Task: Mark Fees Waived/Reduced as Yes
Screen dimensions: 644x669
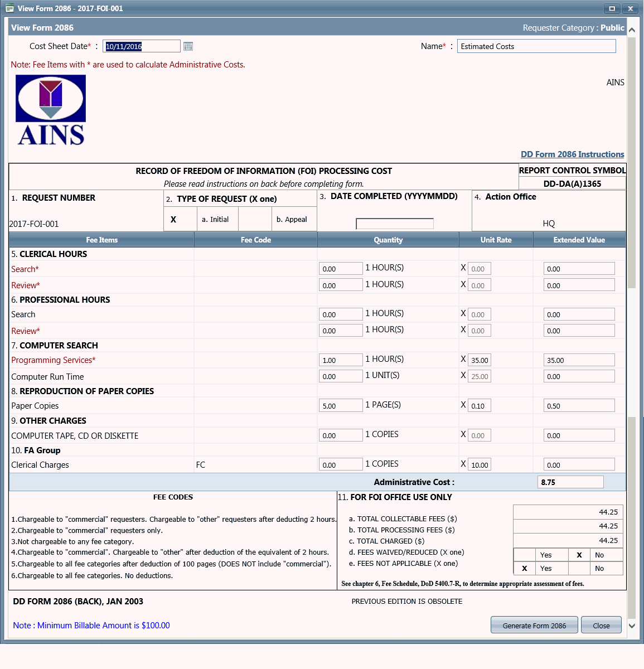Action: [x=524, y=555]
